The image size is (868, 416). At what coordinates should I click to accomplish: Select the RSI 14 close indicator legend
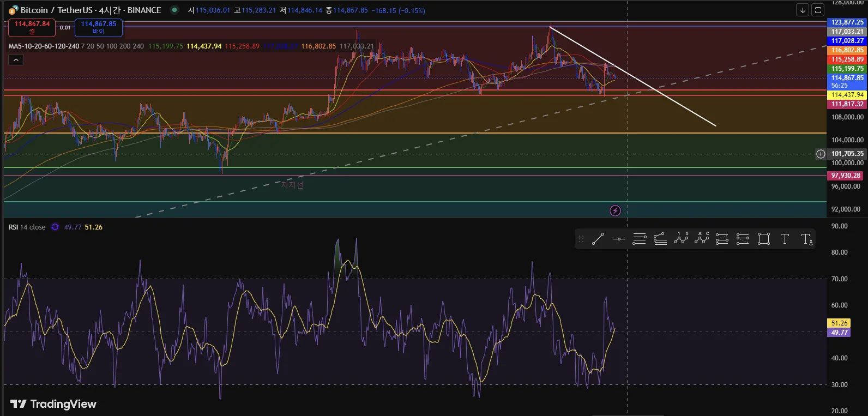27,227
